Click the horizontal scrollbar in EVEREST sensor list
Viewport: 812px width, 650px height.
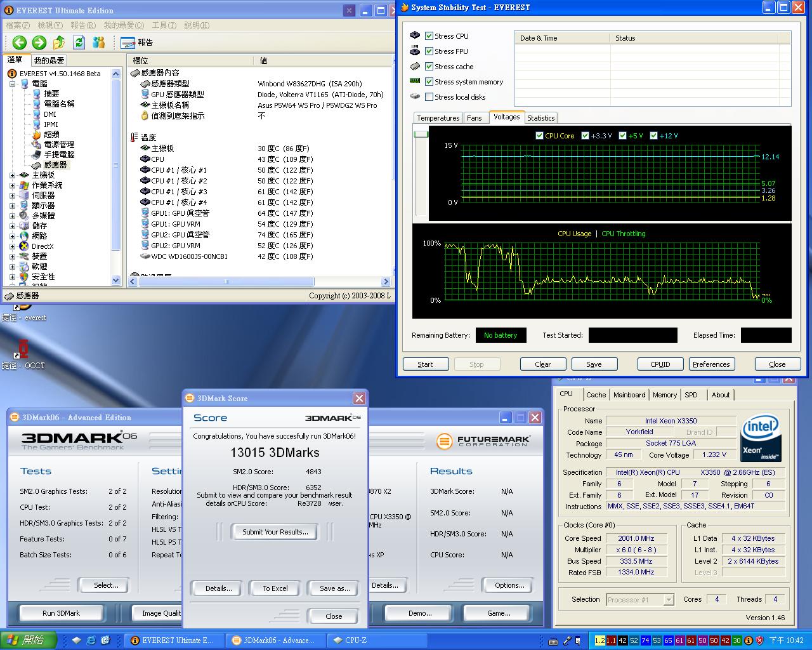pos(226,281)
